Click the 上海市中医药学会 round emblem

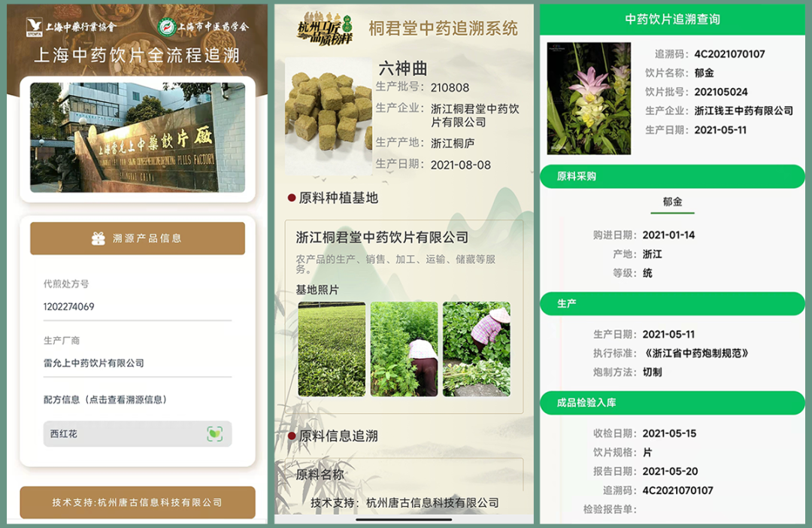coord(167,27)
